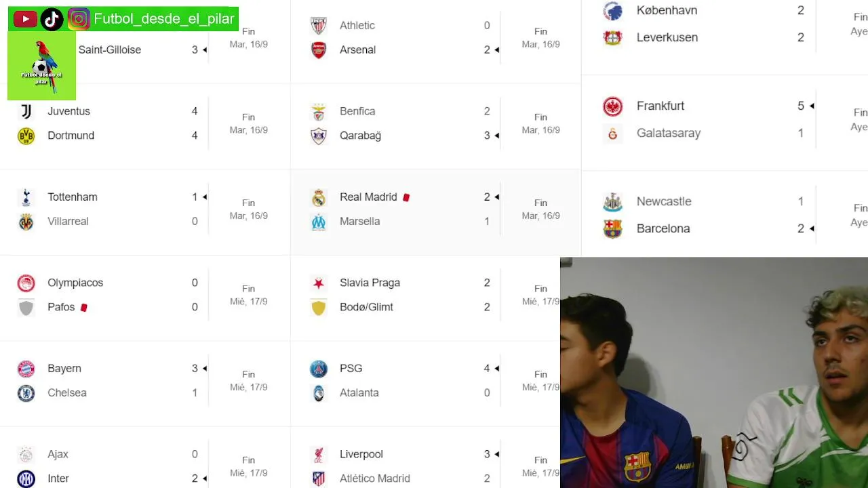Image resolution: width=868 pixels, height=488 pixels.
Task: Click the Inter club crest
Action: coord(26,479)
